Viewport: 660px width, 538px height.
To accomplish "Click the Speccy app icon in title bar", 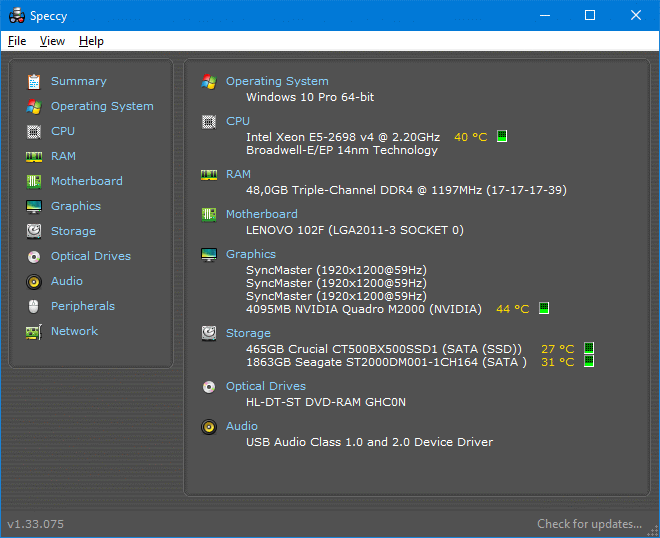I will pyautogui.click(x=17, y=16).
